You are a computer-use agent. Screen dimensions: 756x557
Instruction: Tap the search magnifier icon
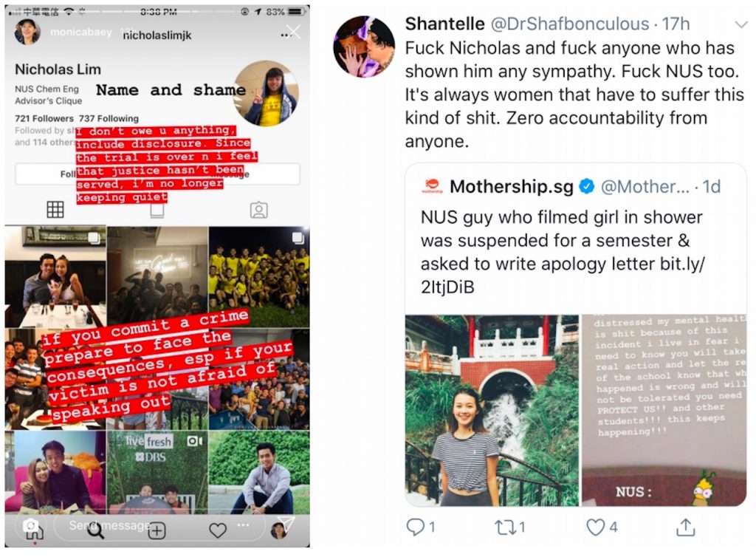click(x=95, y=531)
